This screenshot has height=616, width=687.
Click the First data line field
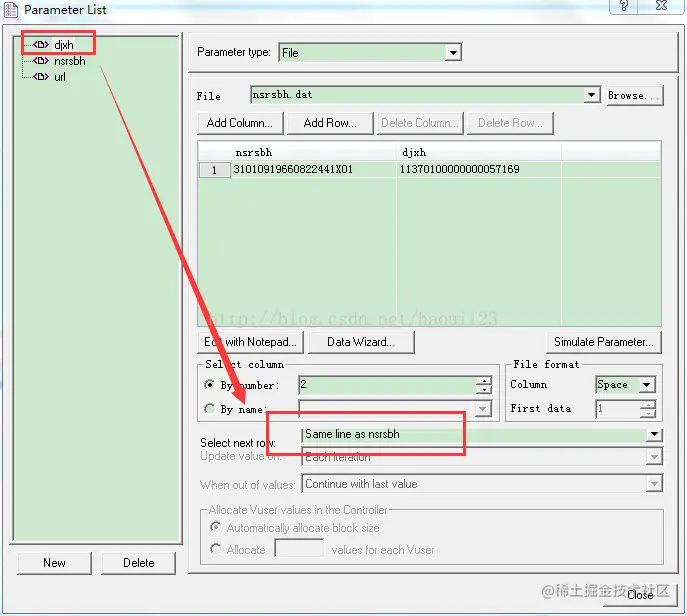pyautogui.click(x=617, y=409)
